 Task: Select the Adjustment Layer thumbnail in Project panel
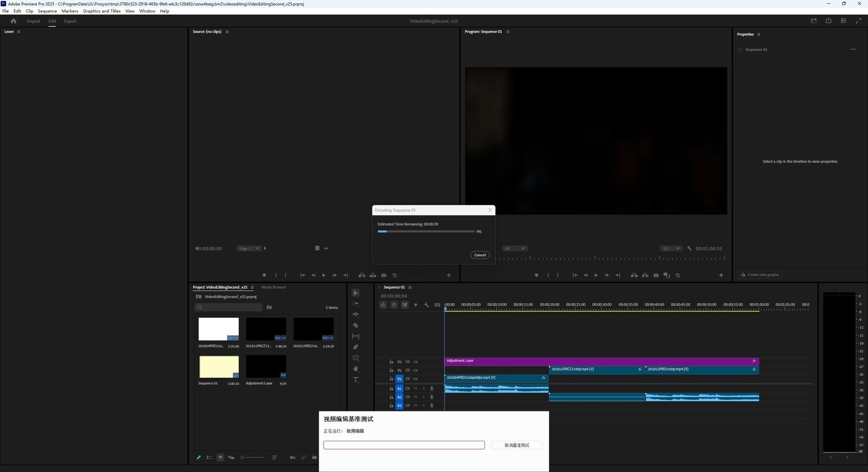click(x=266, y=367)
